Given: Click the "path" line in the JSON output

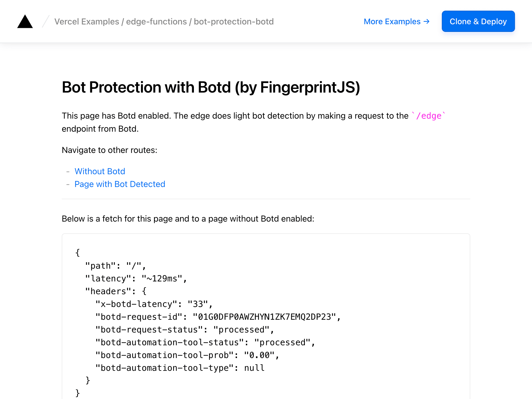Looking at the screenshot, I should (115, 266).
